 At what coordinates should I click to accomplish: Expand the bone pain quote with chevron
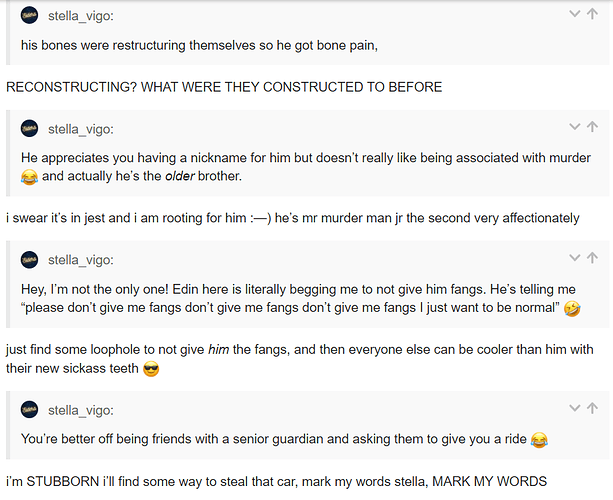pyautogui.click(x=575, y=14)
